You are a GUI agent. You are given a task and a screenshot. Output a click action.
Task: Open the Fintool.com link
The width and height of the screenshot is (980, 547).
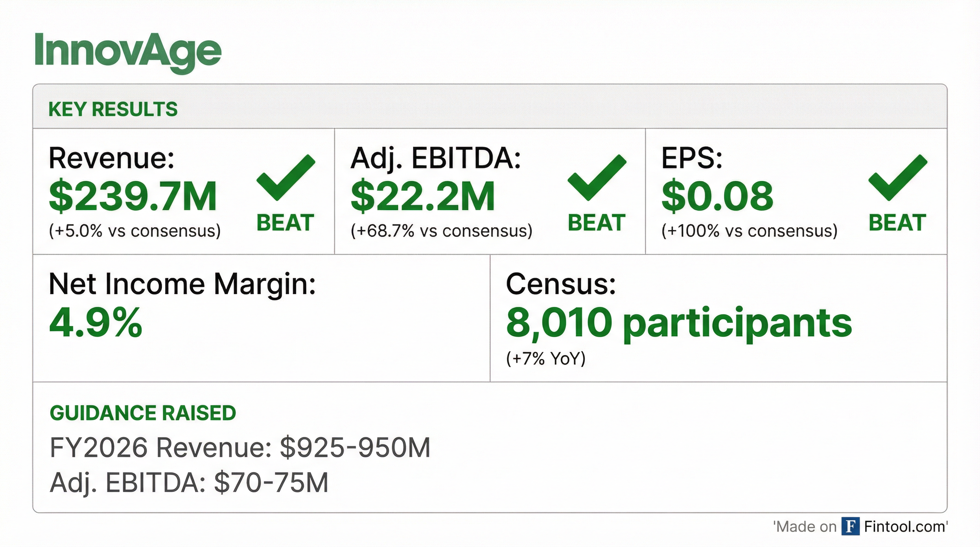(x=904, y=526)
